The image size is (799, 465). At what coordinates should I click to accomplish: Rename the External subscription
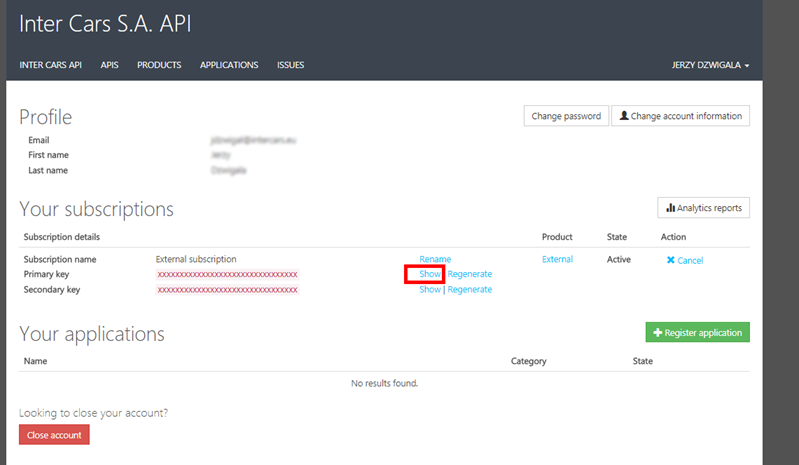(x=435, y=259)
